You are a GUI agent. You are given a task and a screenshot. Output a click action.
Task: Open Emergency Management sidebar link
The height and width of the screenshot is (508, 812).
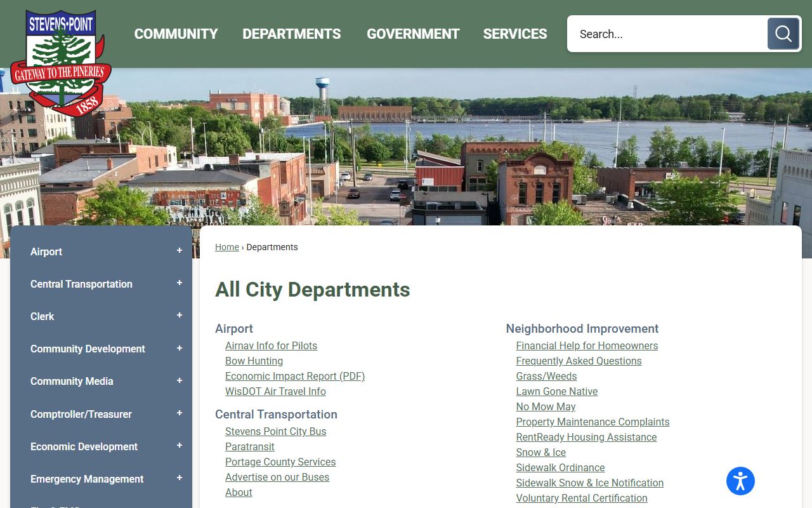click(x=87, y=479)
